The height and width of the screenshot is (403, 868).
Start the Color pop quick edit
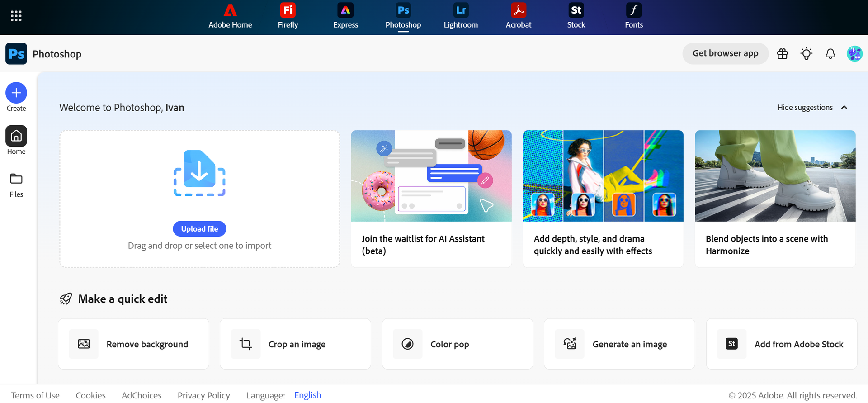click(457, 344)
